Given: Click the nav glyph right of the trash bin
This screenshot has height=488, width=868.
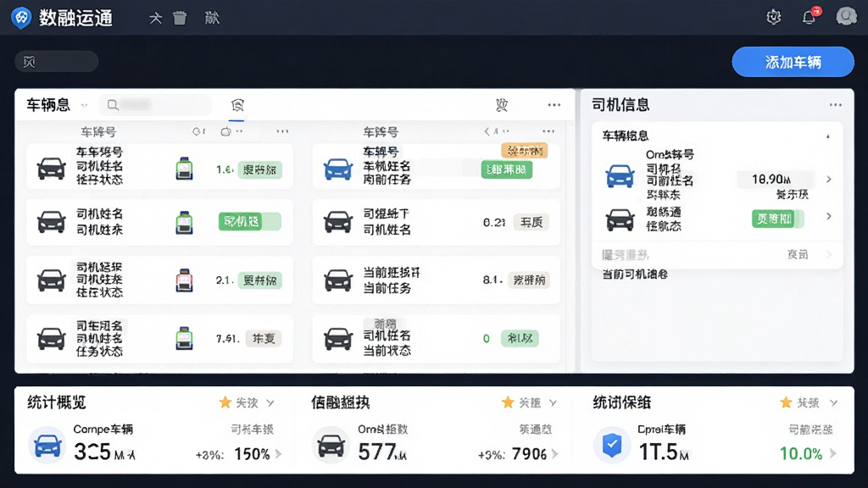Looking at the screenshot, I should point(212,18).
